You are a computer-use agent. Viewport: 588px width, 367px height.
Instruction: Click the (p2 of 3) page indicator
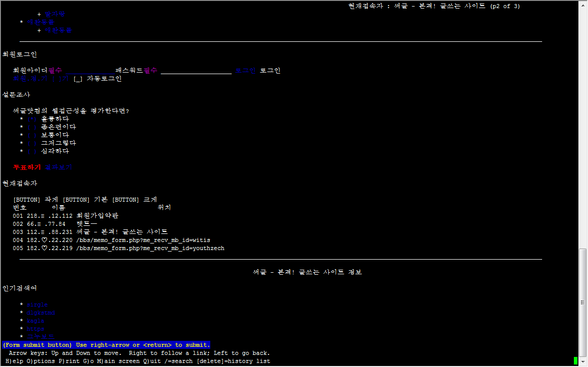[x=505, y=7]
